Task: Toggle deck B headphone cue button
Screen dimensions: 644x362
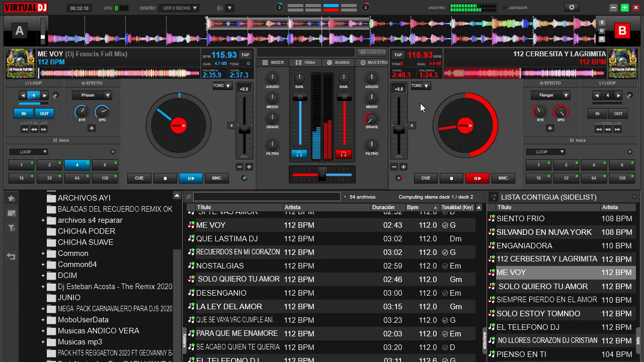Action: point(344,154)
